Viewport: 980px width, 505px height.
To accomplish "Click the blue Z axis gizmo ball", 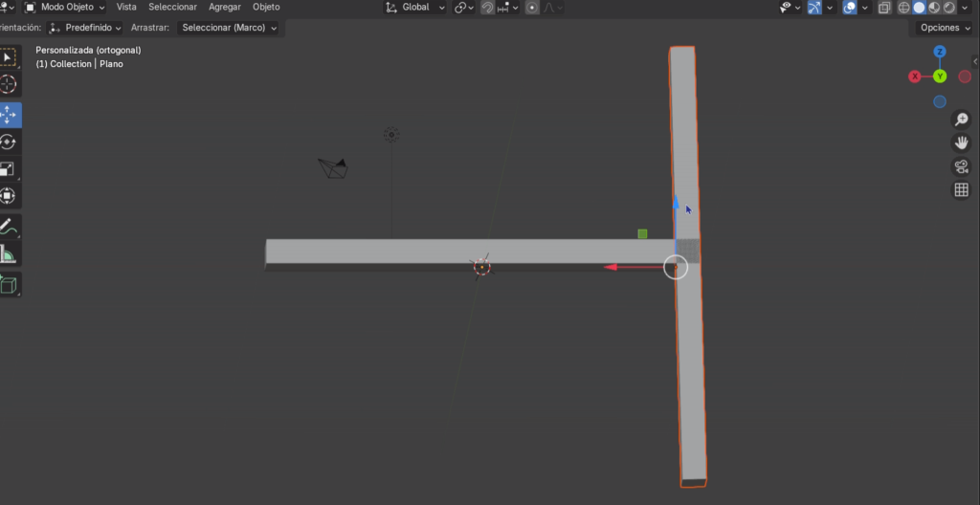I will (x=940, y=52).
